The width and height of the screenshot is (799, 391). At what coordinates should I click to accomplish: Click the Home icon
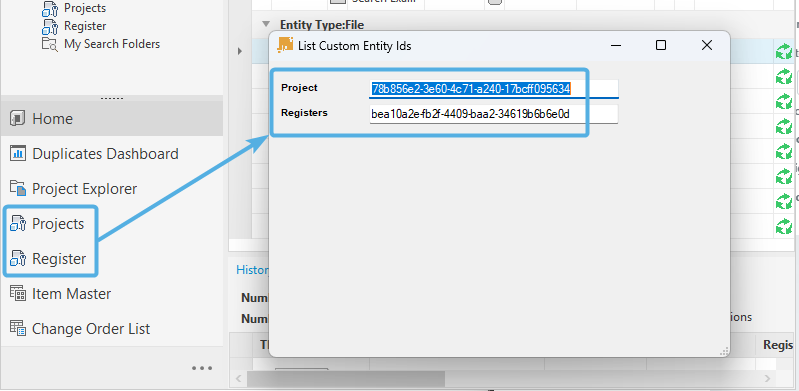17,119
